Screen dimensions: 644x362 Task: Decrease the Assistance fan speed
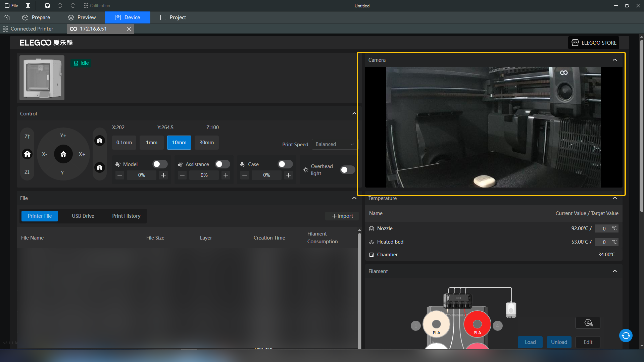point(182,175)
